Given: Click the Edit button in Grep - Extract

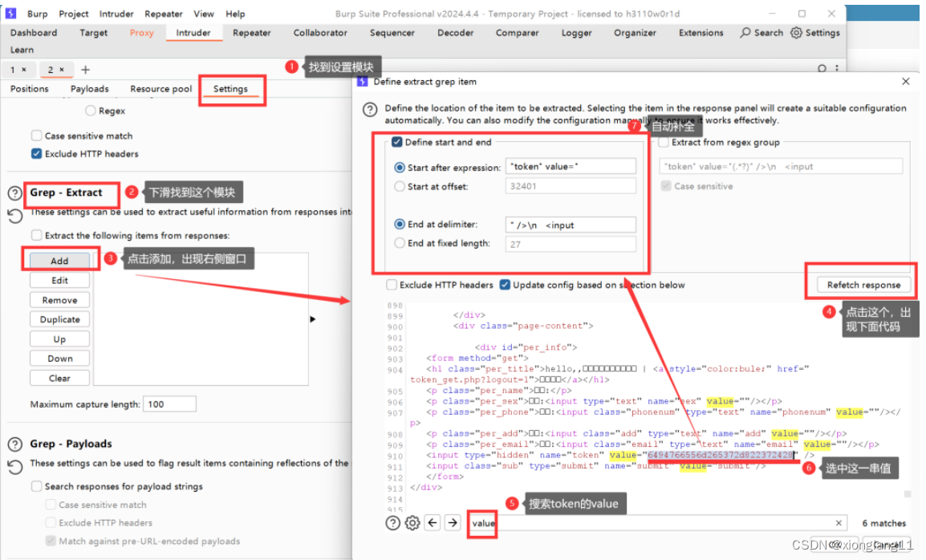Looking at the screenshot, I should pyautogui.click(x=59, y=280).
